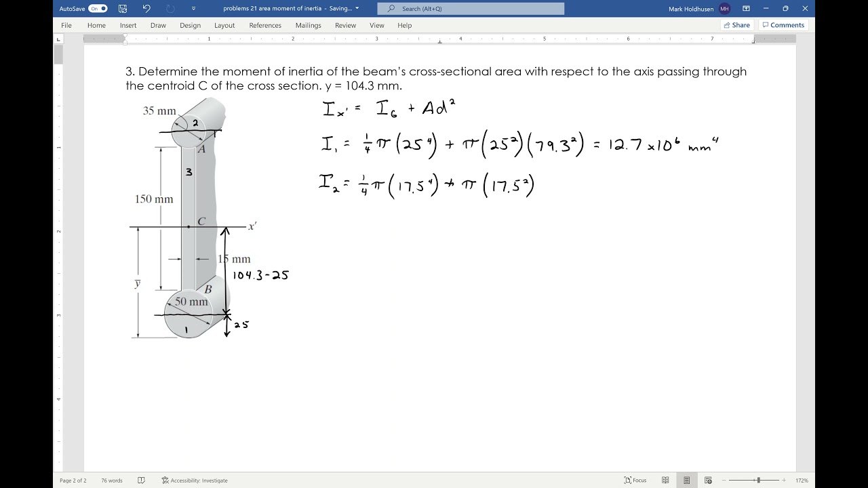Switch to the Design tab
This screenshot has width=868, height=488.
[x=190, y=25]
